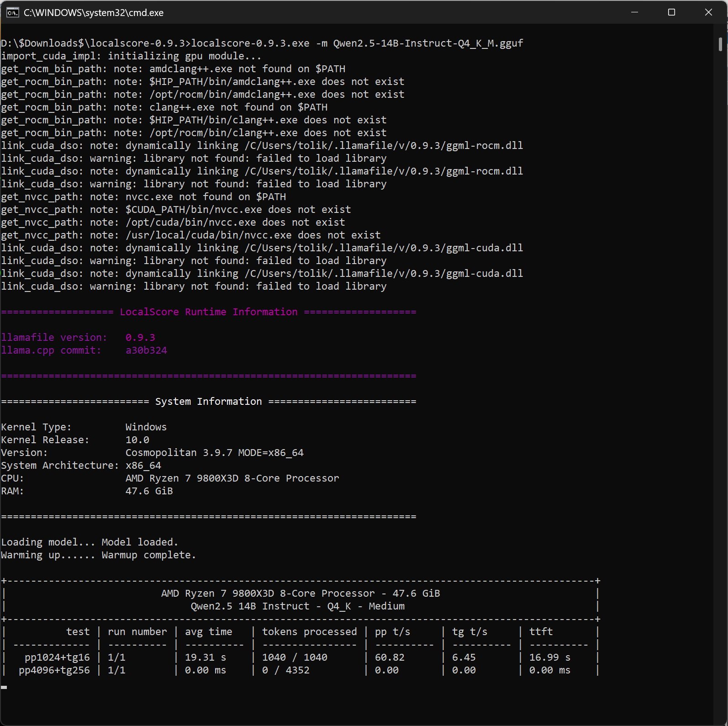The height and width of the screenshot is (726, 728).
Task: Click the pp1024+tg16 test row label
Action: pos(57,657)
